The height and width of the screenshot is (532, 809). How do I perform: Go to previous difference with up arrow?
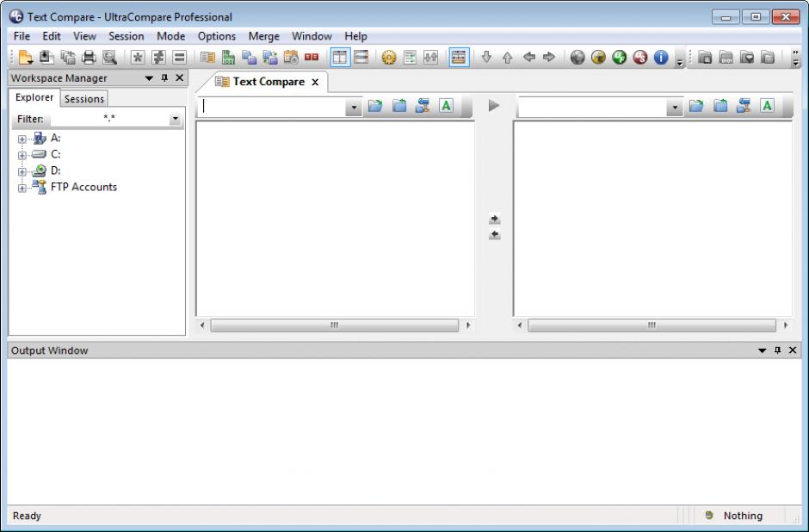(507, 58)
